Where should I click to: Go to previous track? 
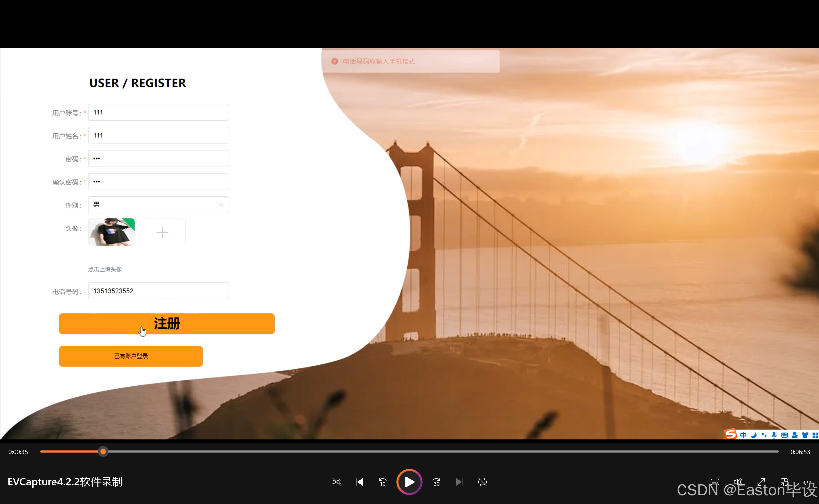pyautogui.click(x=359, y=482)
